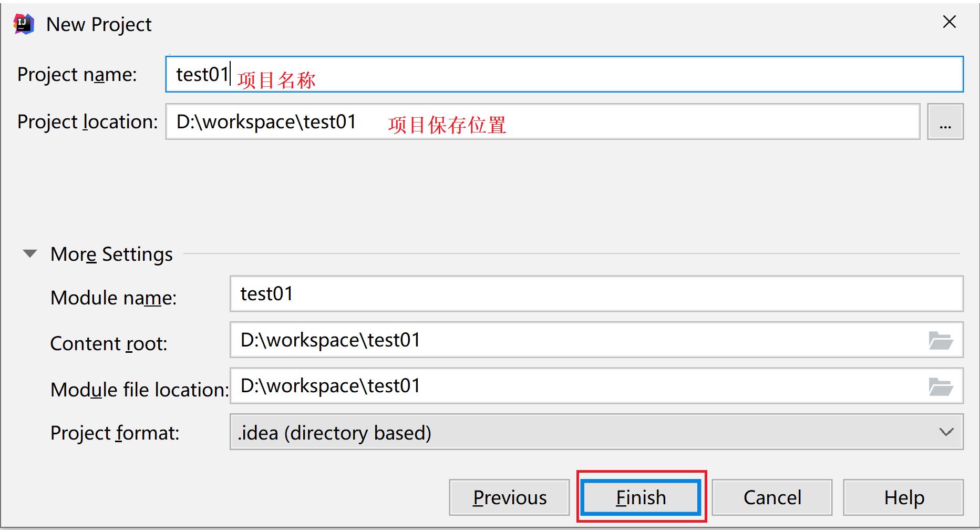The image size is (980, 530).
Task: Click the Project name input field
Action: pyautogui.click(x=564, y=74)
